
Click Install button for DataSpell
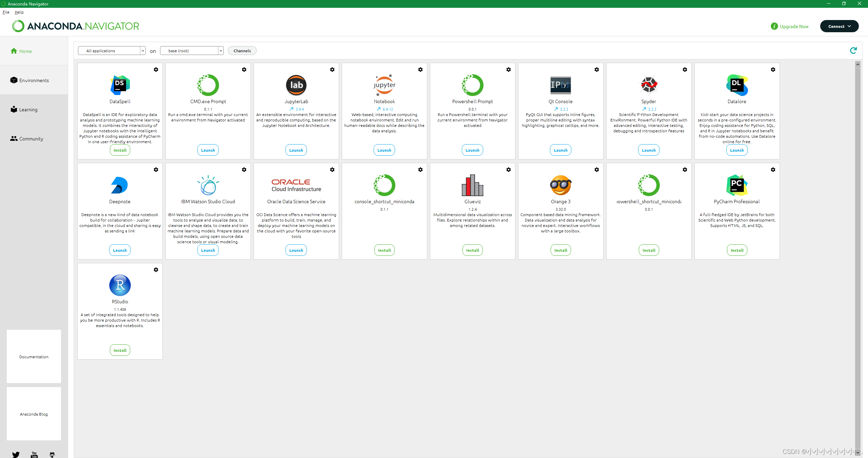tap(119, 150)
